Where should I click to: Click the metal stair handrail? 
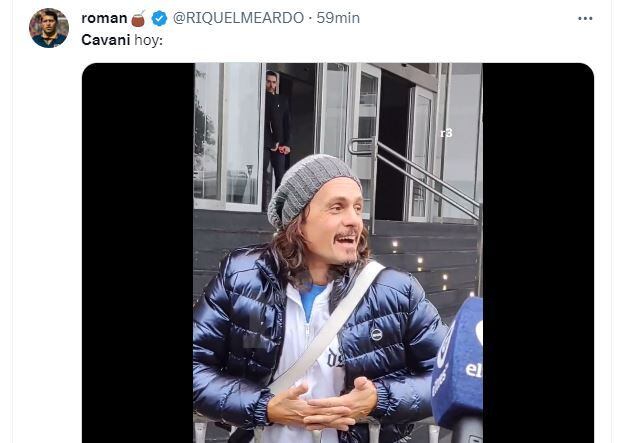pyautogui.click(x=416, y=174)
